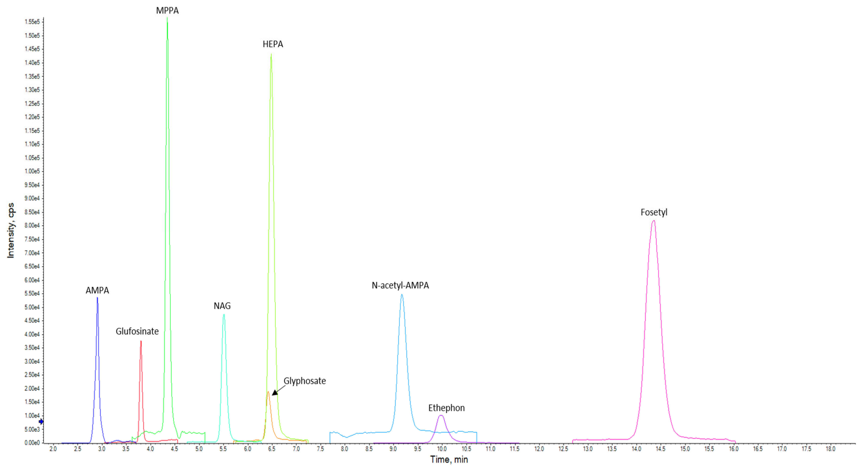
Task: Click the apex of the magenta Fosetyl peak
Action: (x=654, y=221)
